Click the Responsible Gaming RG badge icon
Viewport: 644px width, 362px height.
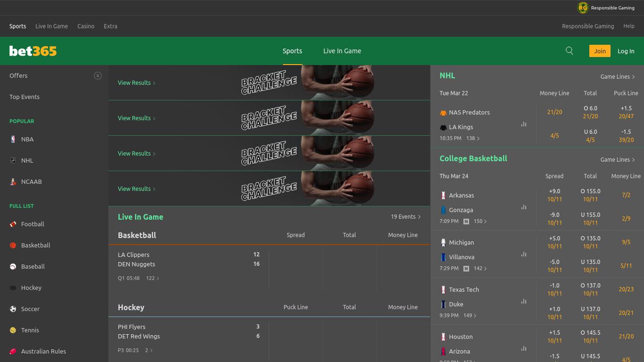click(583, 8)
